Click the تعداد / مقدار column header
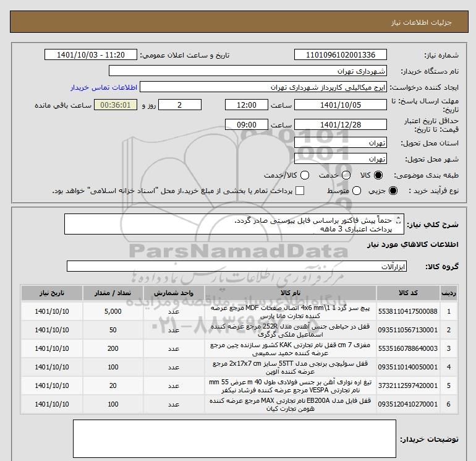The height and width of the screenshot is (461, 476). pos(113,293)
